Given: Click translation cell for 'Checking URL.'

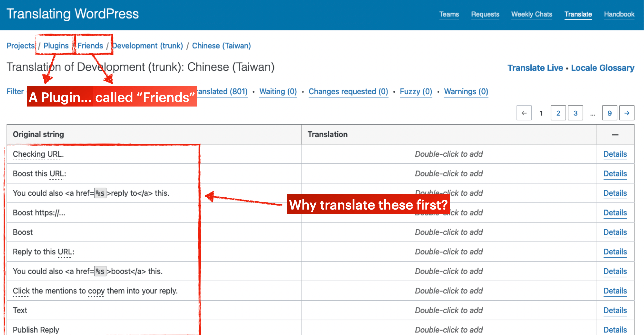Looking at the screenshot, I should 449,154.
